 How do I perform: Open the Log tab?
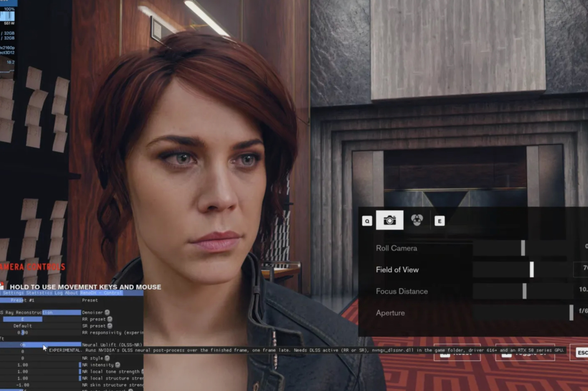[59, 293]
